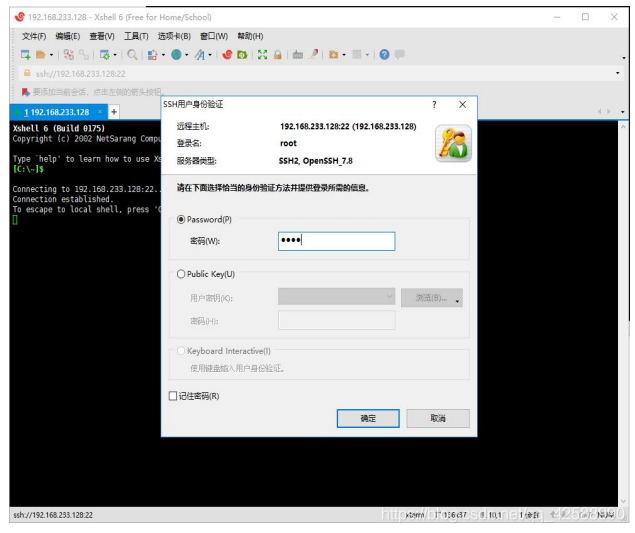Click the terminal vertical scrollbar
The image size is (635, 533).
pos(623,314)
